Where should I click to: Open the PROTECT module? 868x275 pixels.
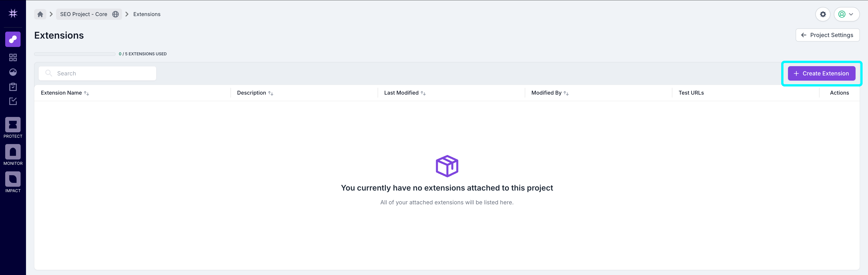click(13, 128)
